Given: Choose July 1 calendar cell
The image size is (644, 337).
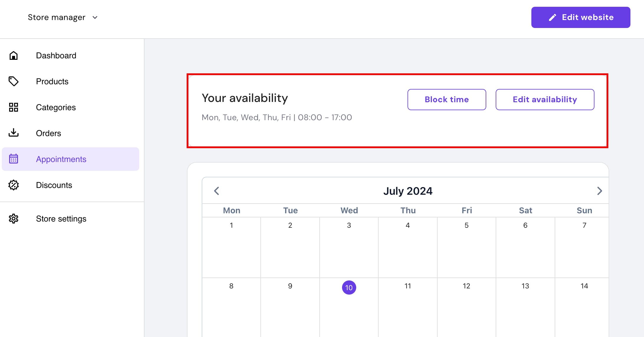Looking at the screenshot, I should [x=231, y=247].
